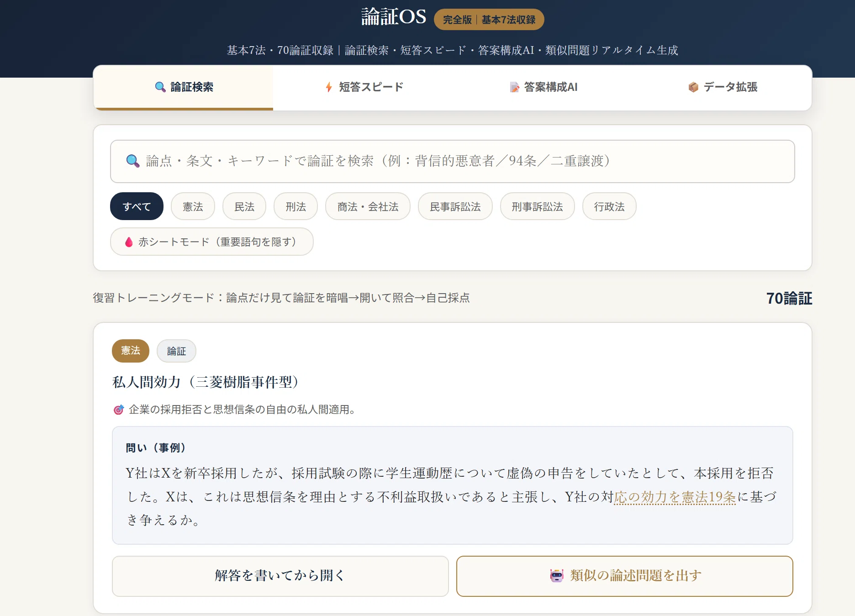Click the 問い（事例） heading
Screen dimensions: 855x616
tap(156, 448)
